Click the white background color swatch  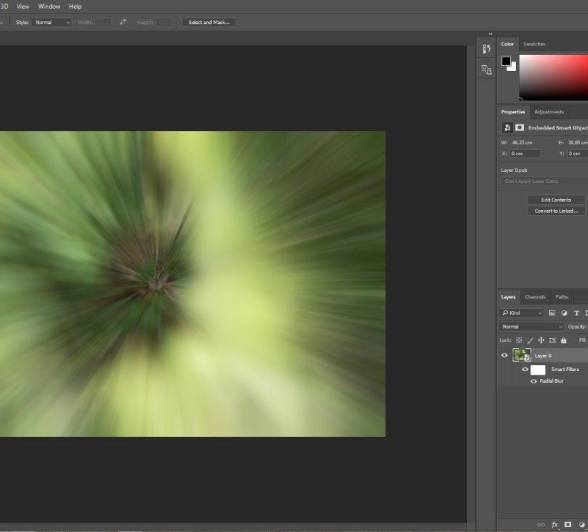(513, 68)
